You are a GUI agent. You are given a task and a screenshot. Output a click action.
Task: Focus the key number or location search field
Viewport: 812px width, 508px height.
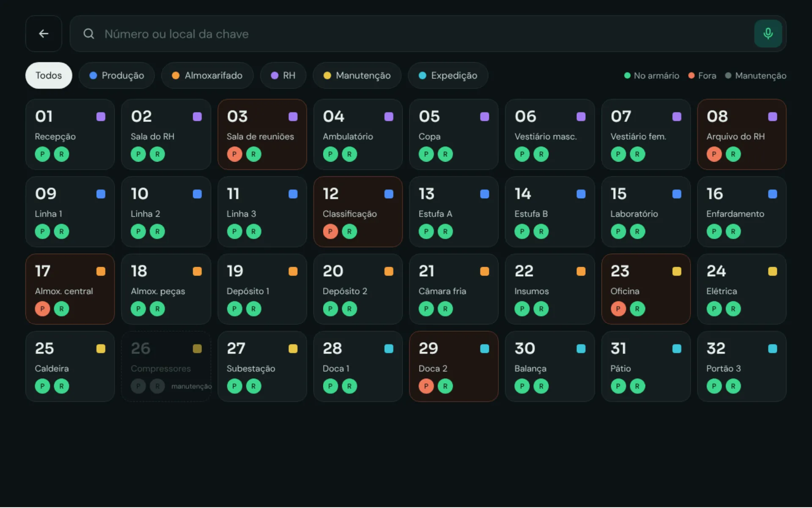(428, 34)
